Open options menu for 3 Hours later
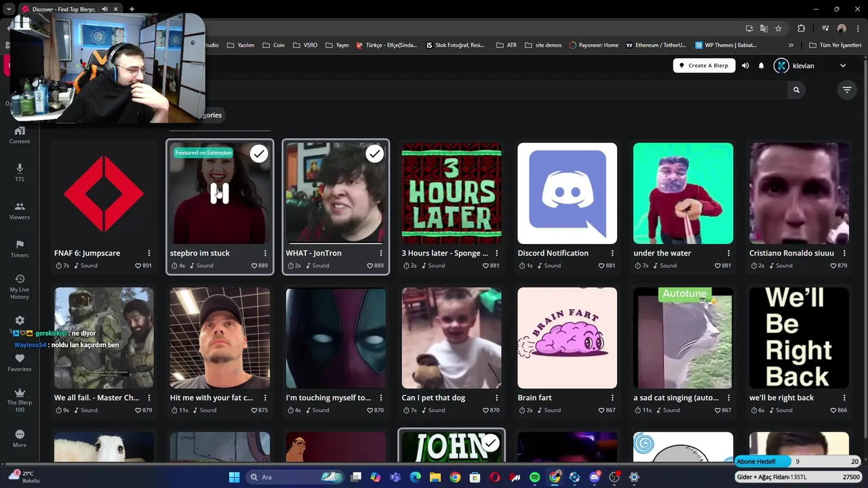This screenshot has height=488, width=868. pyautogui.click(x=497, y=253)
